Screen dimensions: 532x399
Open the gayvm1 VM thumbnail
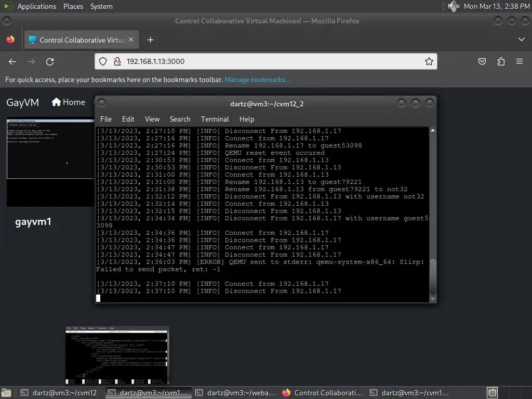pos(50,162)
